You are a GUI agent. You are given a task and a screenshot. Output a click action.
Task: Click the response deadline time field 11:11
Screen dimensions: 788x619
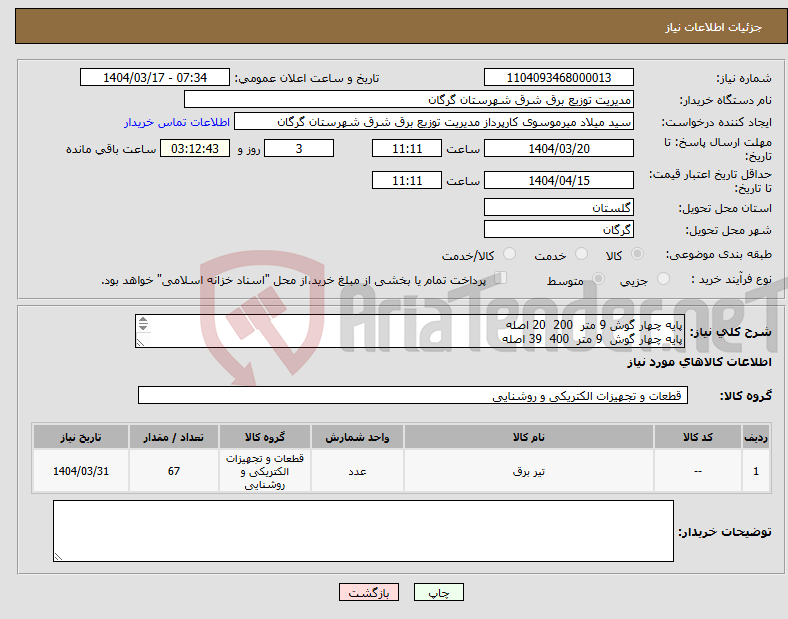coord(407,148)
